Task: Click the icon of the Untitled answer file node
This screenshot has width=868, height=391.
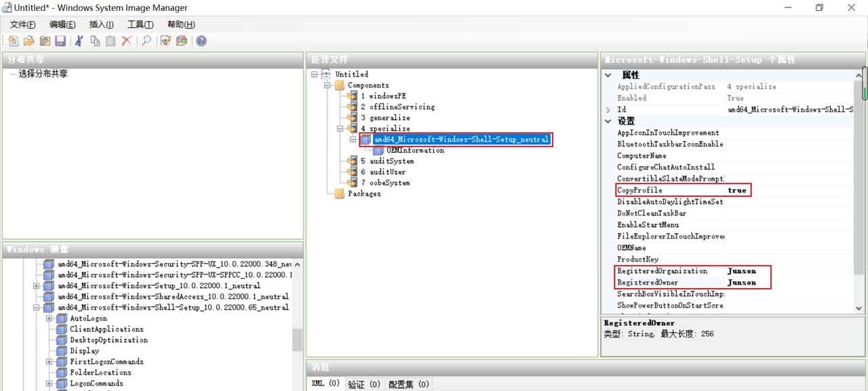Action: tap(326, 74)
